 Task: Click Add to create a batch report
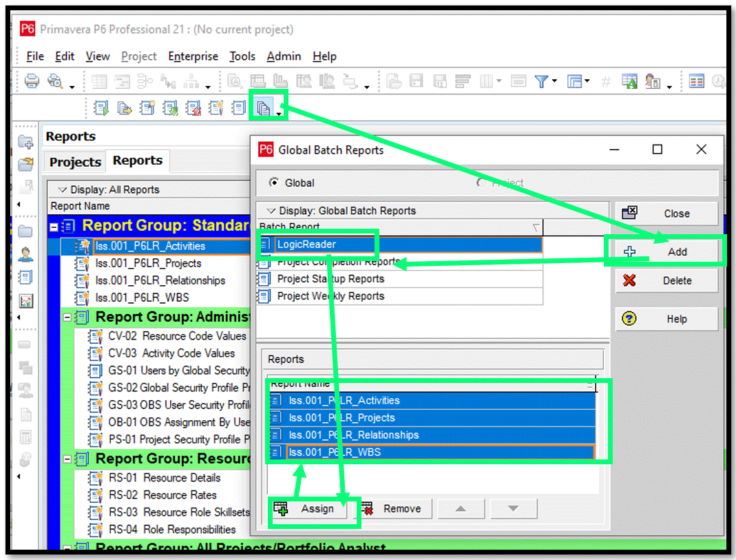[666, 252]
